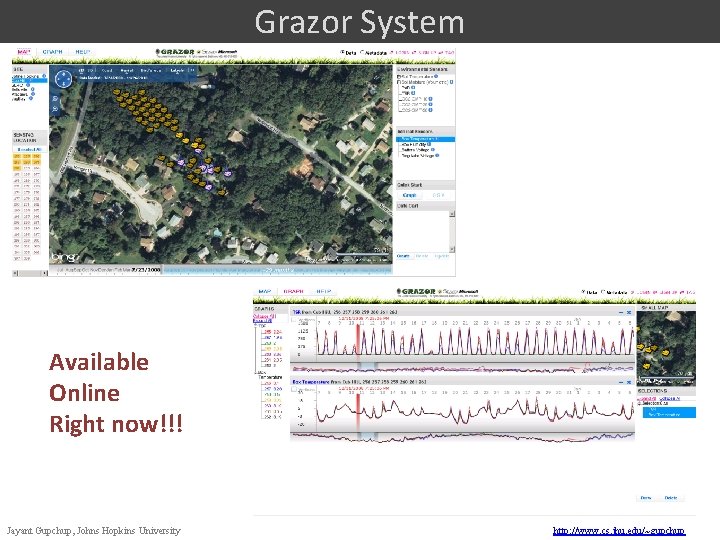Screen dimensions: 720x540
Task: Toggle the Soil Temperature checkbox
Action: (x=399, y=77)
